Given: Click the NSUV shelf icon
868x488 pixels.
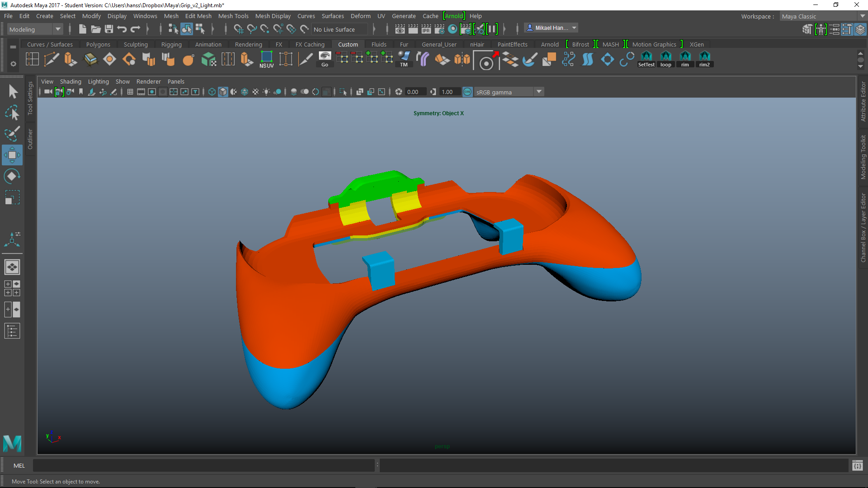Looking at the screenshot, I should tap(266, 60).
